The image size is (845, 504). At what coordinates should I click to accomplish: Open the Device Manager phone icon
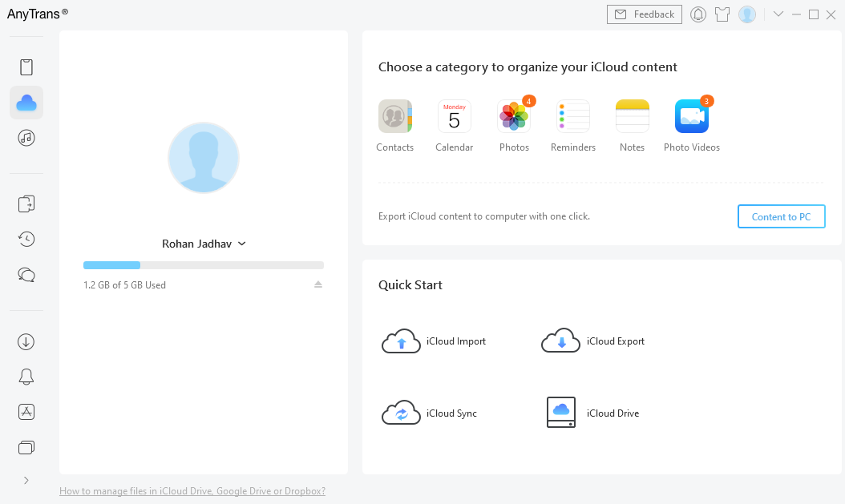26,67
